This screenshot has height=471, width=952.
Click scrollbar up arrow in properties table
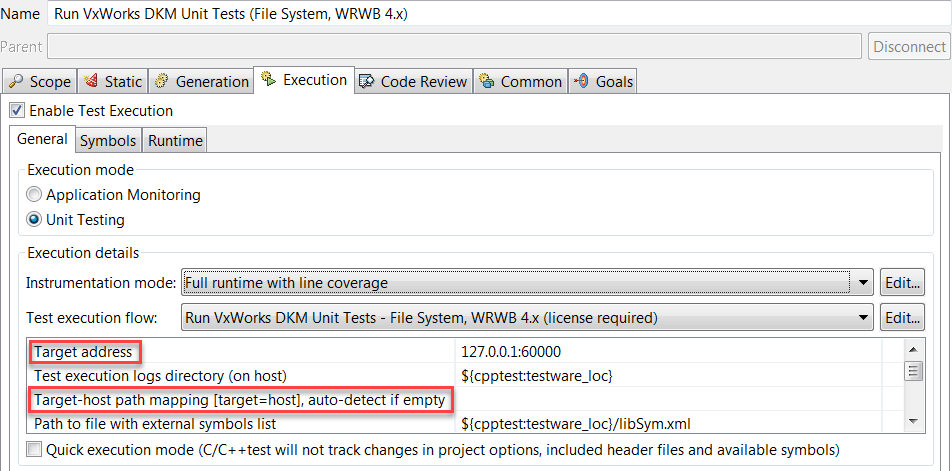914,350
